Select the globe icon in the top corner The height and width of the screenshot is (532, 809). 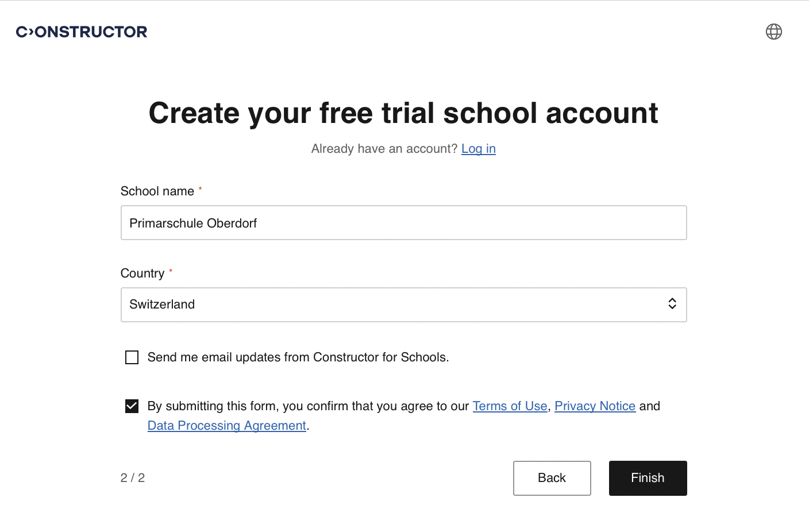774,32
